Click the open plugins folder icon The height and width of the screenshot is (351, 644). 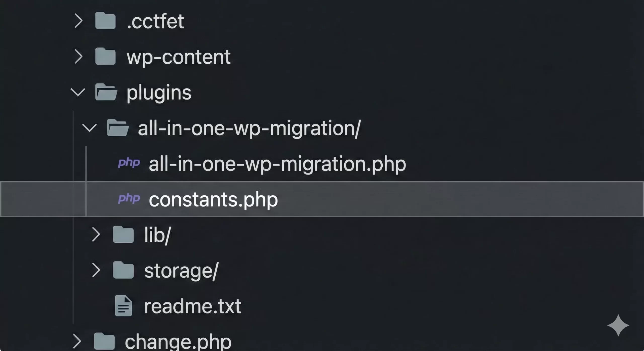coord(106,92)
